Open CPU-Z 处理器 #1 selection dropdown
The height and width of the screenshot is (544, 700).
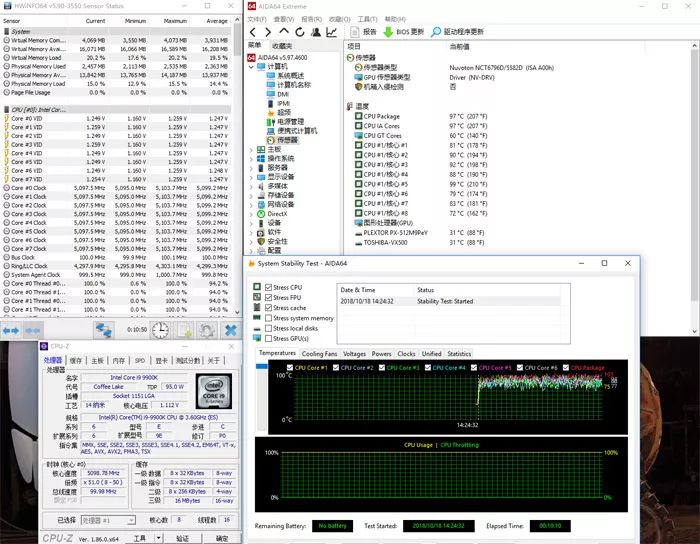(x=108, y=520)
